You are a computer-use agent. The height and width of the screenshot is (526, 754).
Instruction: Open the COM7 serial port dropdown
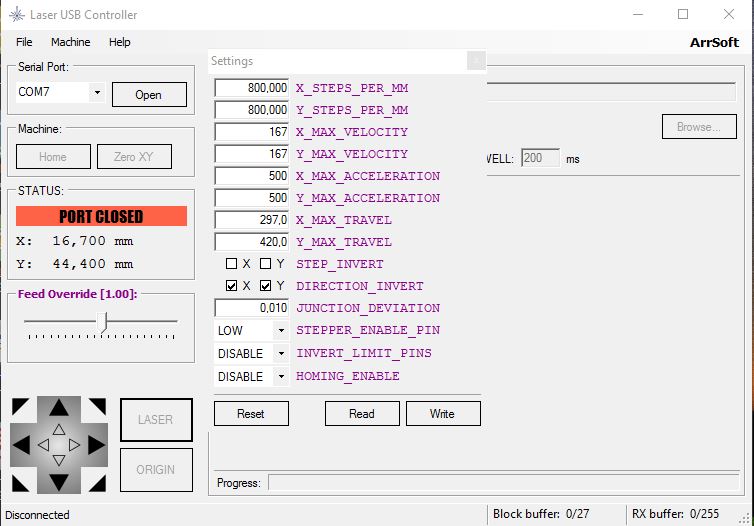tap(97, 92)
